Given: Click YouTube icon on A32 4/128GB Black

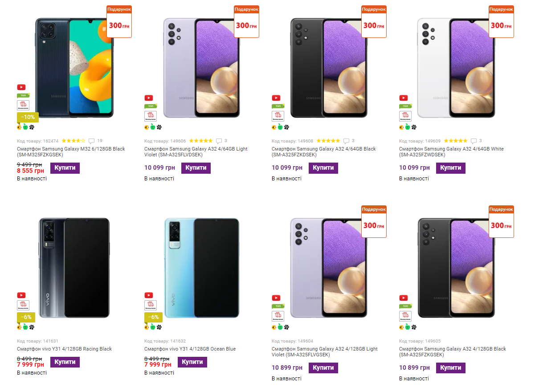Looking at the screenshot, I should point(404,298).
